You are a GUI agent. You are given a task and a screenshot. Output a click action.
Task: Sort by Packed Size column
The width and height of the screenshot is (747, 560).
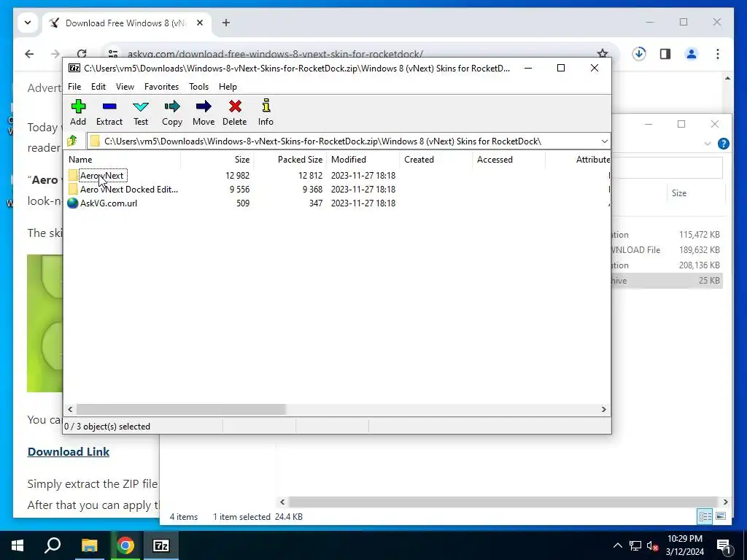pyautogui.click(x=290, y=160)
